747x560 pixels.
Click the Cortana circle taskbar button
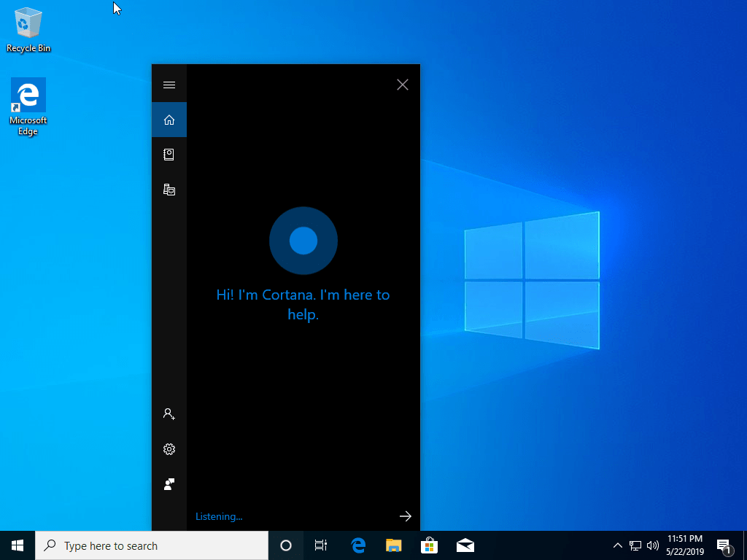point(286,545)
